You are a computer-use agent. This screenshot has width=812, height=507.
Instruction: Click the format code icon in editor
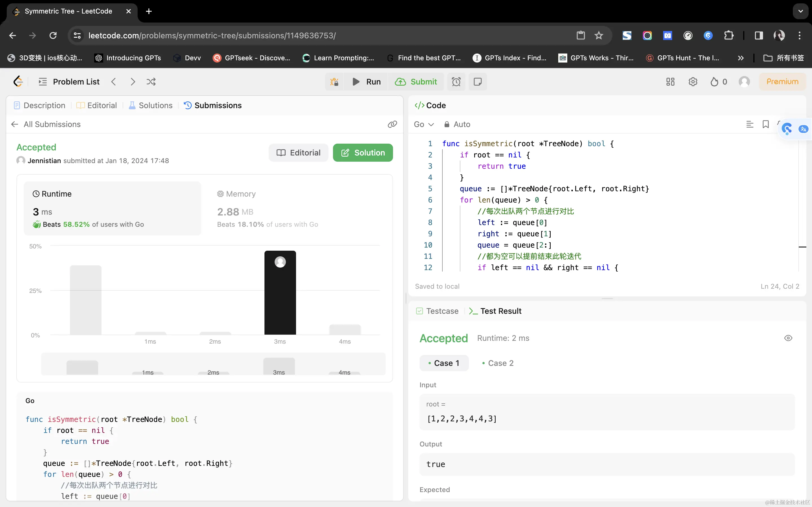[750, 124]
